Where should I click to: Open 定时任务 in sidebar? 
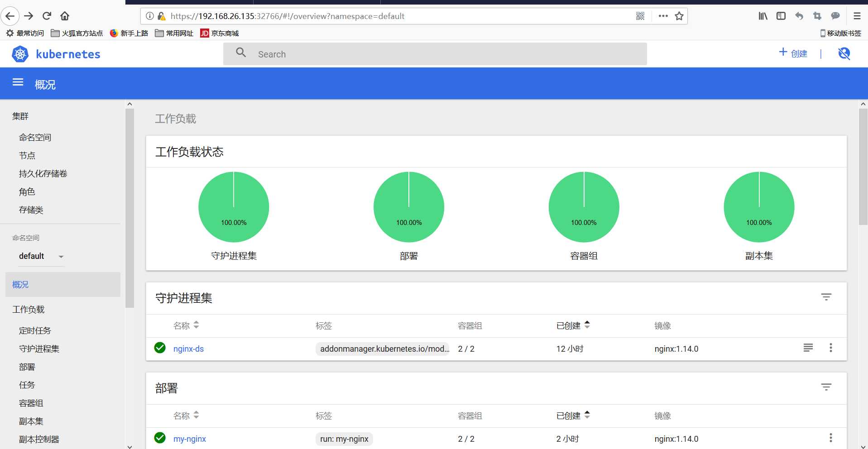[x=35, y=331]
